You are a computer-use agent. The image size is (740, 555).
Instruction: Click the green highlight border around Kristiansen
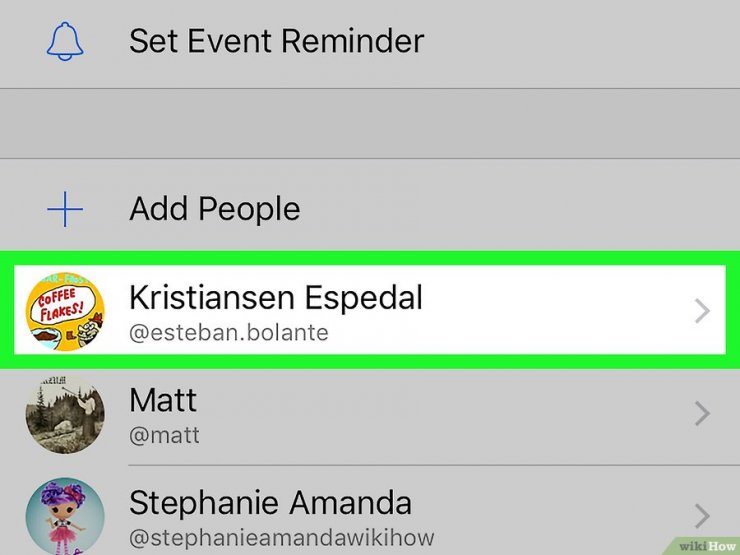click(370, 258)
